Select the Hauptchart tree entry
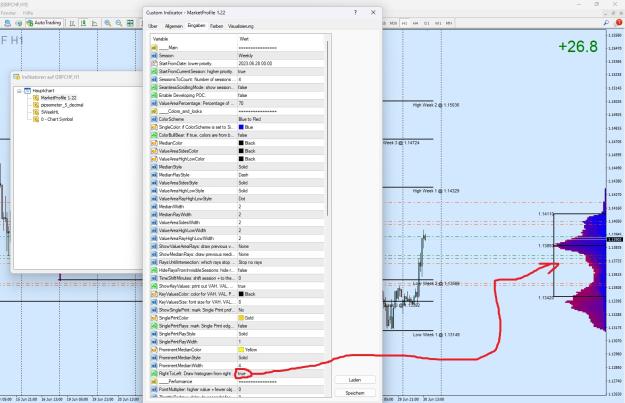The width and height of the screenshot is (625, 403). (x=43, y=91)
